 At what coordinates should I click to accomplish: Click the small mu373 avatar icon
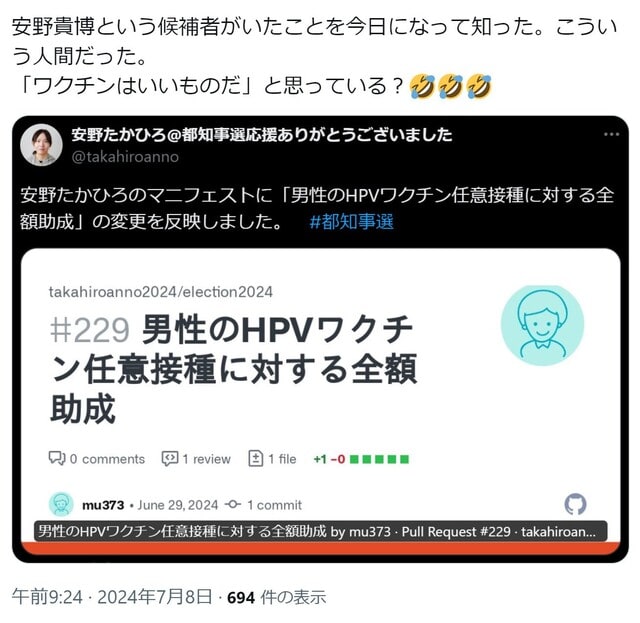(x=61, y=504)
